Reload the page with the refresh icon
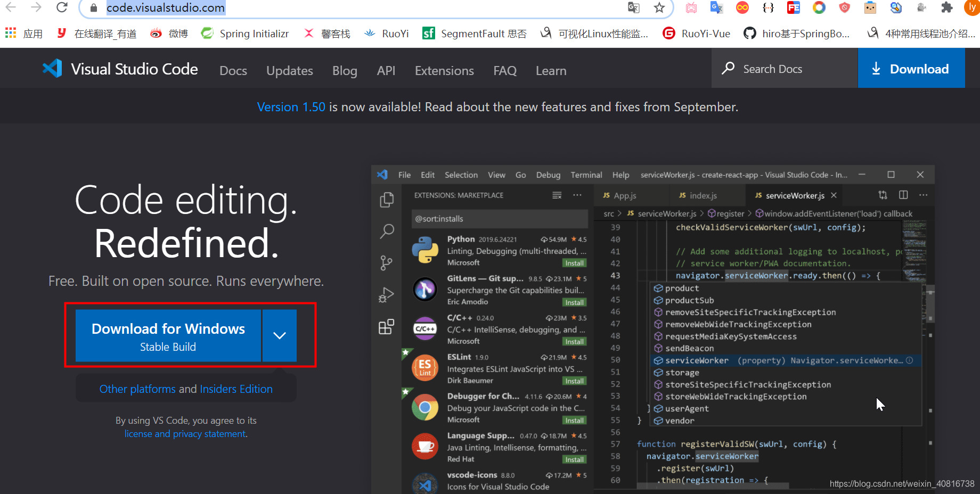The width and height of the screenshot is (980, 494). (x=62, y=7)
